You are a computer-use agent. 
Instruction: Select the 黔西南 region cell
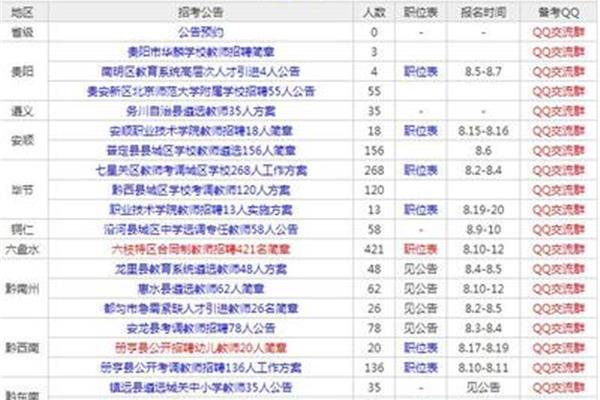click(x=22, y=348)
